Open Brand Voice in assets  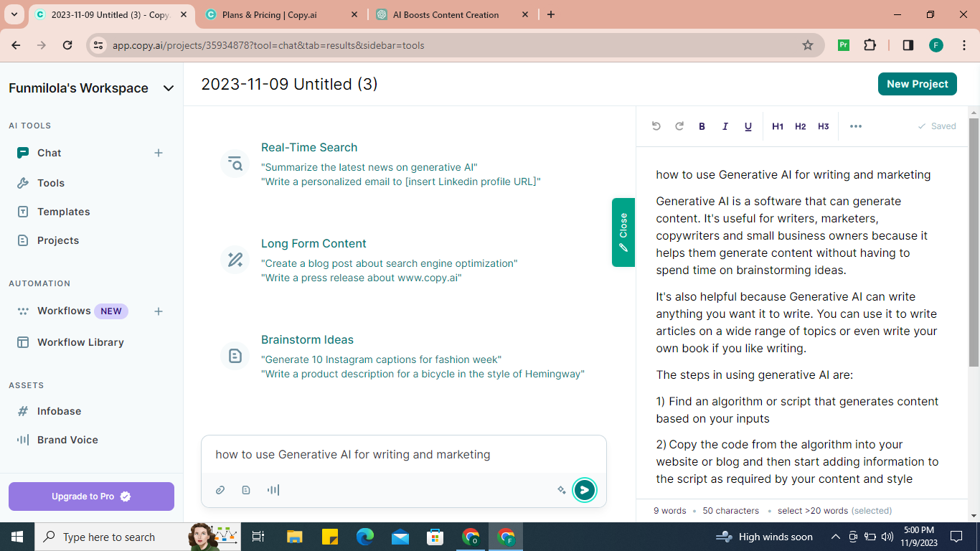(x=67, y=440)
